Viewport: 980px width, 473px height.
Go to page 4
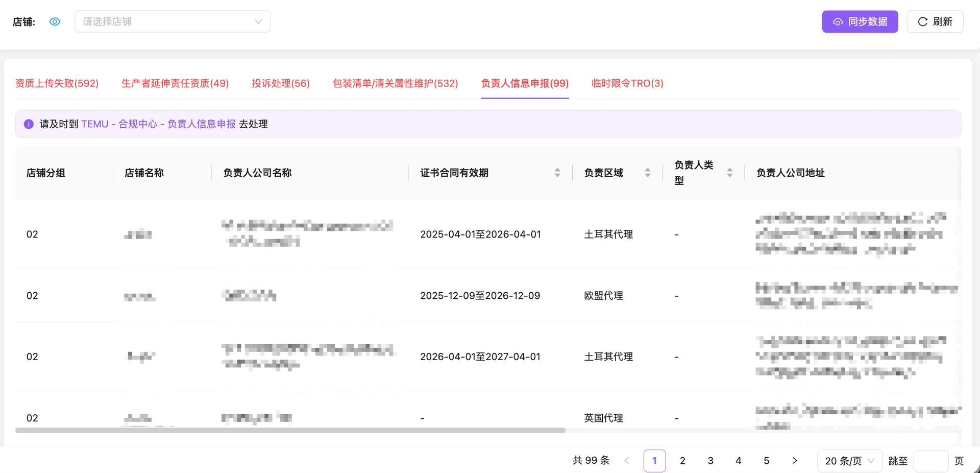coord(739,461)
